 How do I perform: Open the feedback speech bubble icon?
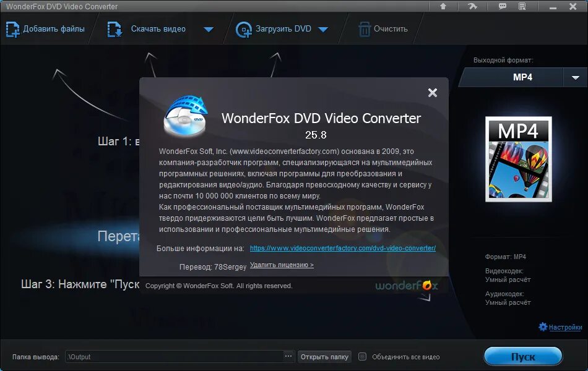(x=502, y=6)
